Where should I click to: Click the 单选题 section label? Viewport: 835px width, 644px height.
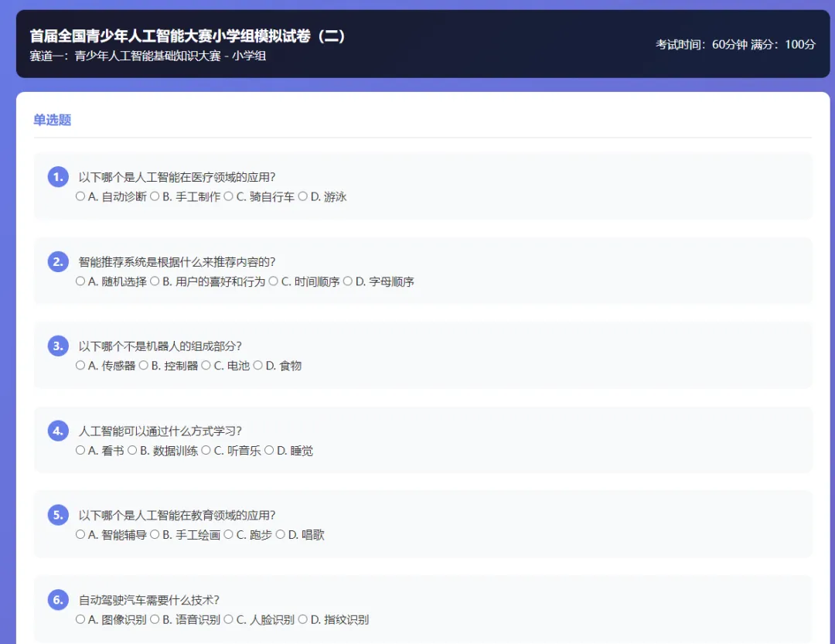(x=52, y=120)
